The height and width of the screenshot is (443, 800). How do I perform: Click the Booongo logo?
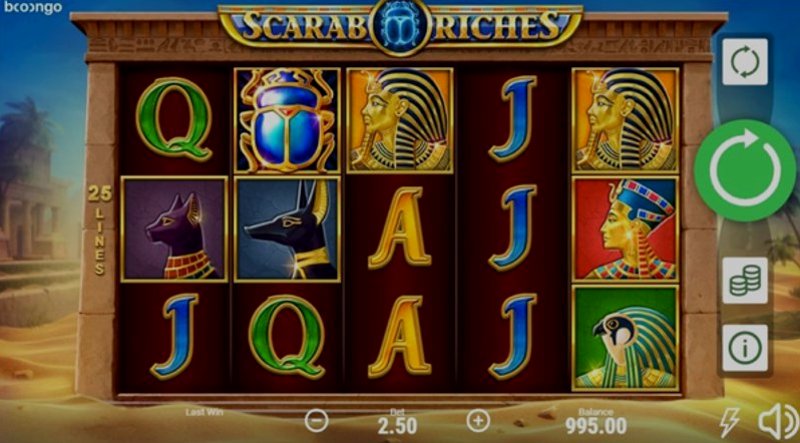point(33,8)
